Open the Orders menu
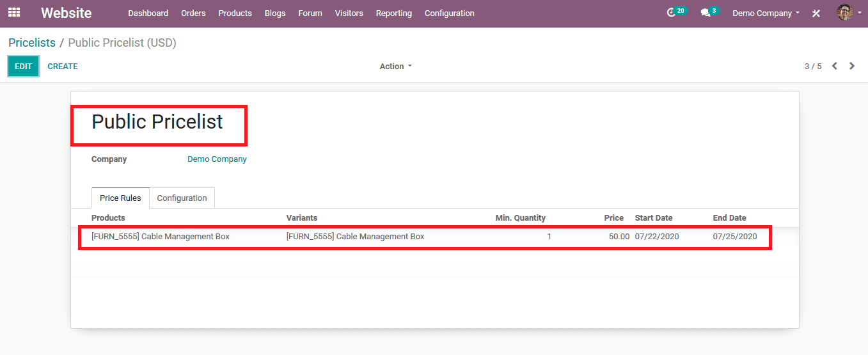 coord(193,13)
